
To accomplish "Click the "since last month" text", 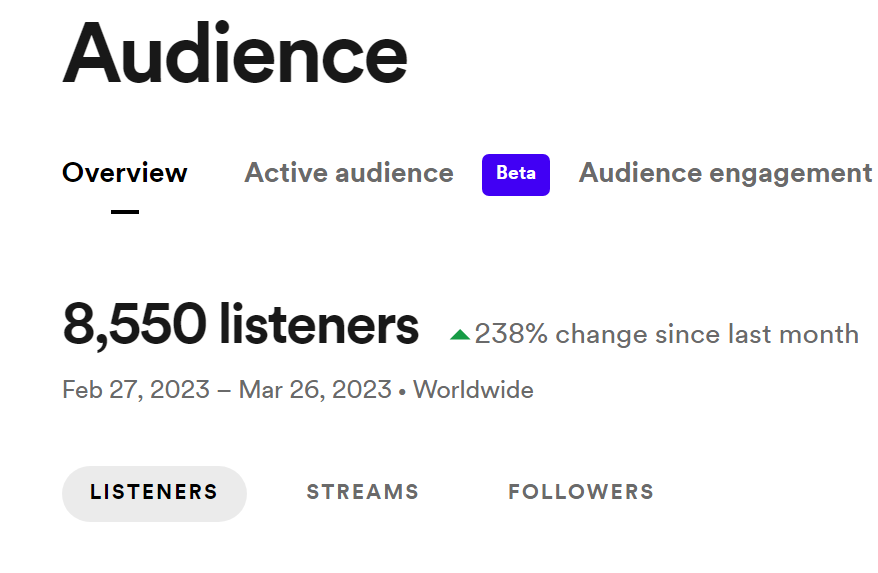I will pyautogui.click(x=757, y=334).
